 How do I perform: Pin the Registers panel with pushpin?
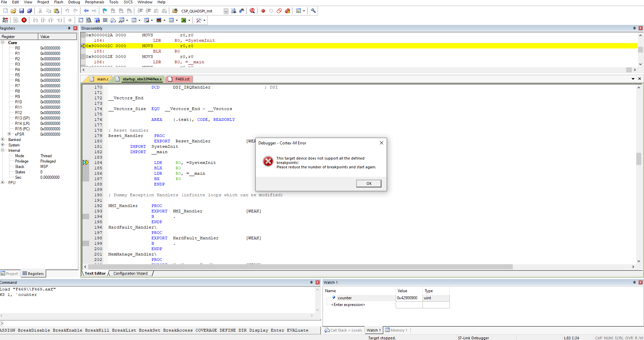[69, 28]
